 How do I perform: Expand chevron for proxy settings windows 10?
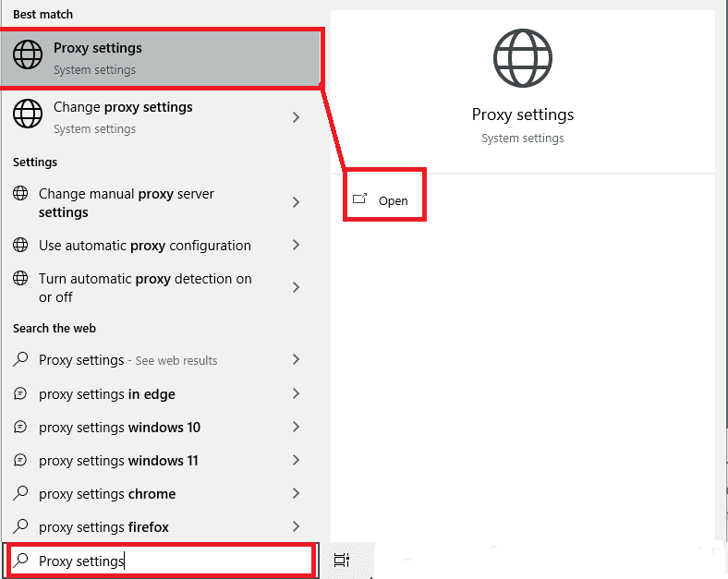(296, 428)
